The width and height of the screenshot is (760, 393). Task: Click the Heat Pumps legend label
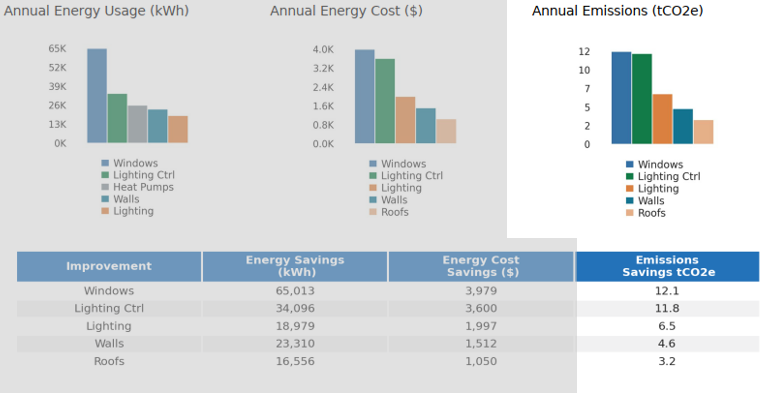pos(143,187)
